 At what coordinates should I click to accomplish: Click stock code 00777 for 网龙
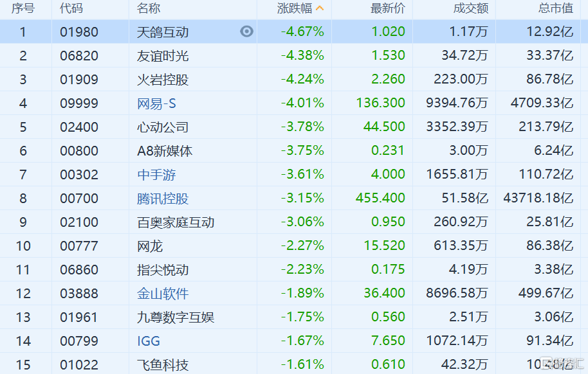(x=79, y=246)
